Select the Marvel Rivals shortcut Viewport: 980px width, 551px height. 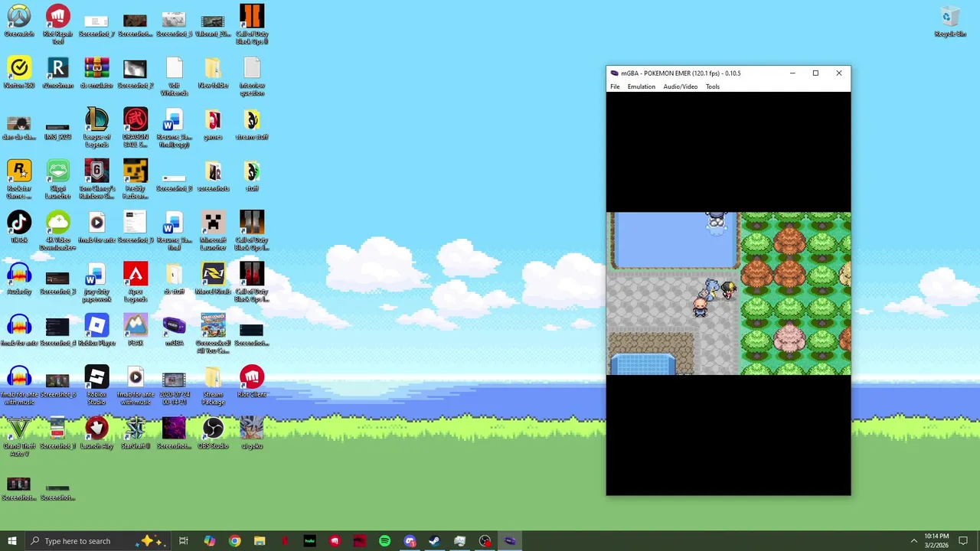tap(213, 278)
